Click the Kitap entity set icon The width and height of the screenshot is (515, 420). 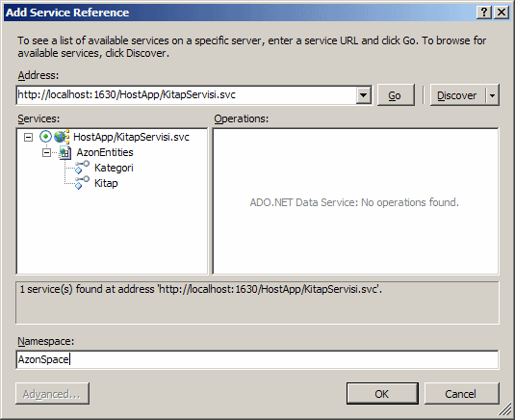(x=82, y=183)
